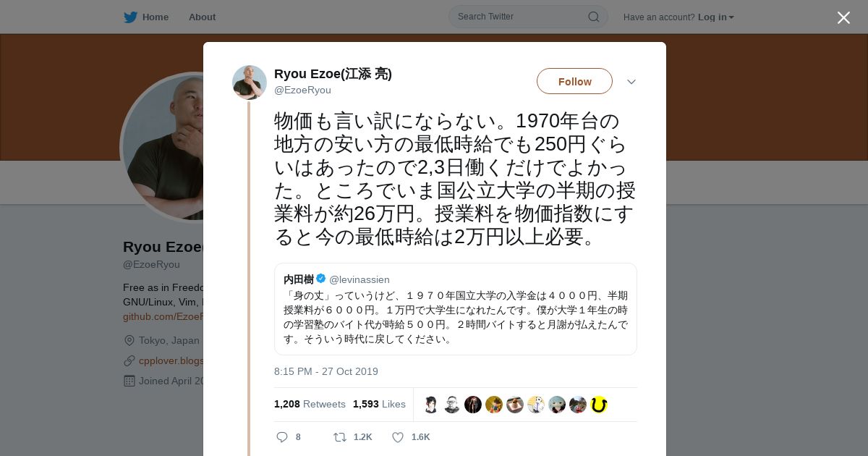The width and height of the screenshot is (868, 456).
Task: Click the retweet icon showing 1.2K
Action: [x=339, y=437]
